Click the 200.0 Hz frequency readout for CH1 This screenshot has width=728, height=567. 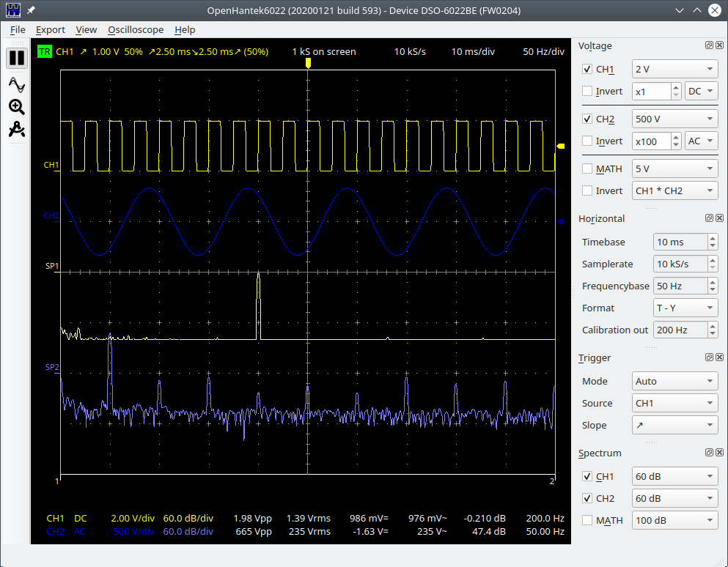[545, 518]
